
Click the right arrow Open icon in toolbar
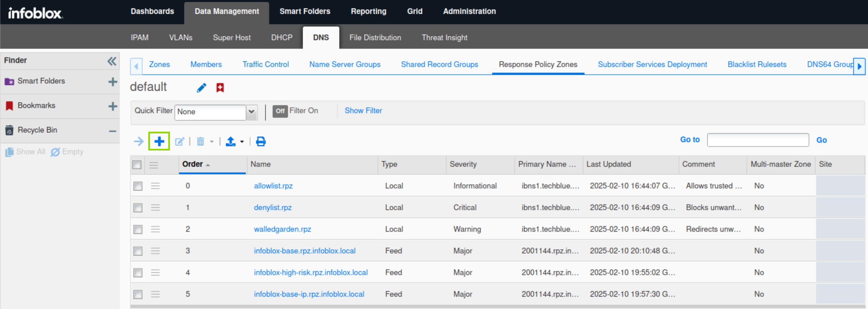click(139, 141)
